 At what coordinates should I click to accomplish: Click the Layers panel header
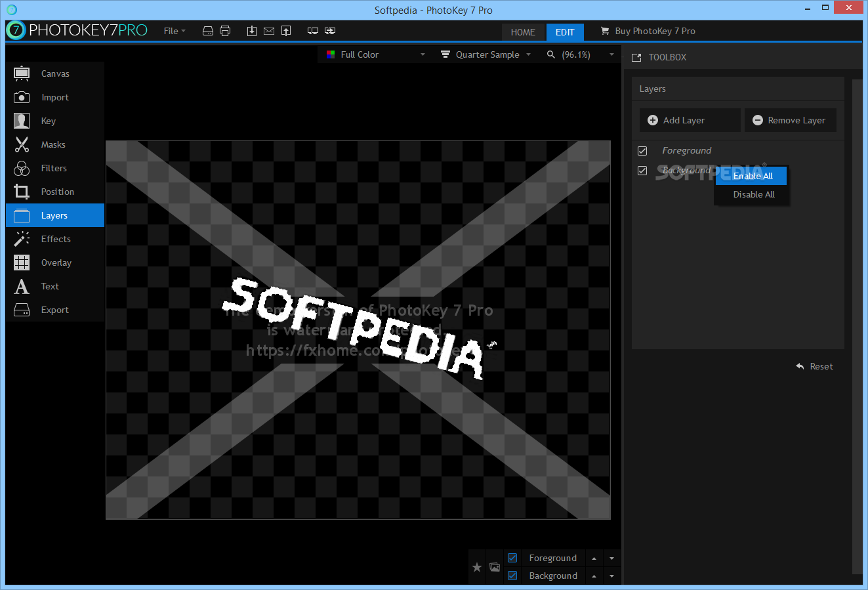(x=737, y=89)
